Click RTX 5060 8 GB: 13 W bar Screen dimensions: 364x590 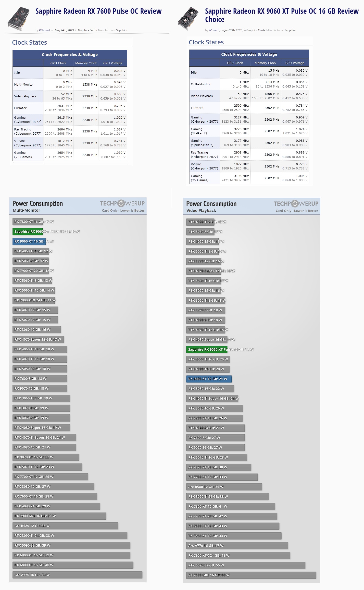point(201,232)
